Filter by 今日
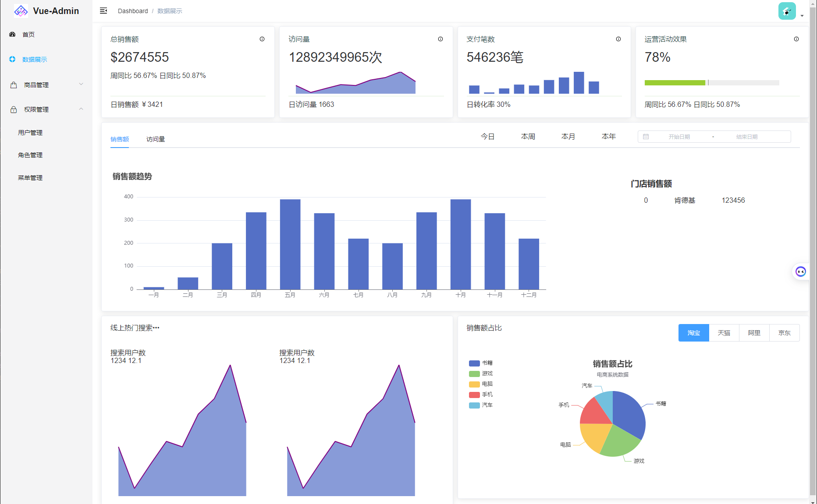This screenshot has width=817, height=504. (x=487, y=137)
